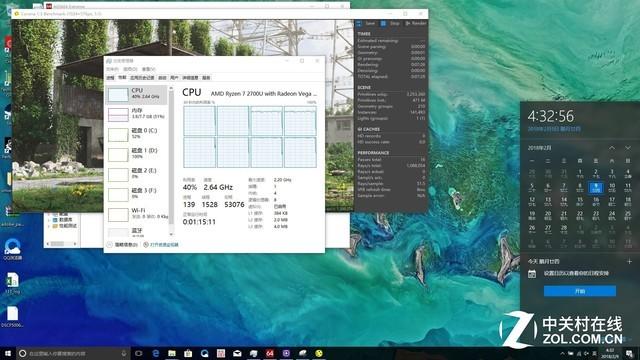The image size is (640, 360).
Task: Open the 选项 menu in Task Manager
Action: [130, 69]
